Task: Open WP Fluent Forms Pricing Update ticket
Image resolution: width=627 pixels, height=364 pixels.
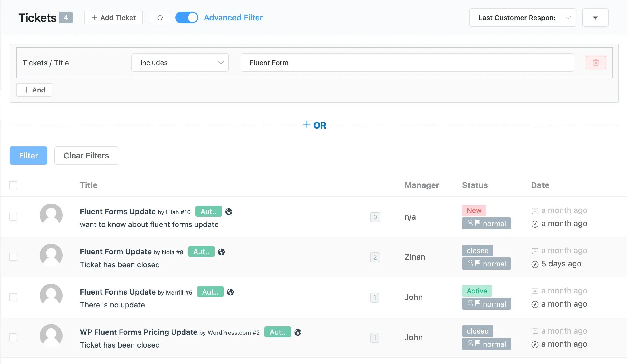Action: 139,332
